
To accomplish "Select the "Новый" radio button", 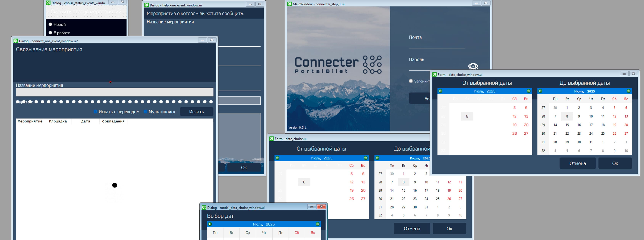I will tap(50, 24).
